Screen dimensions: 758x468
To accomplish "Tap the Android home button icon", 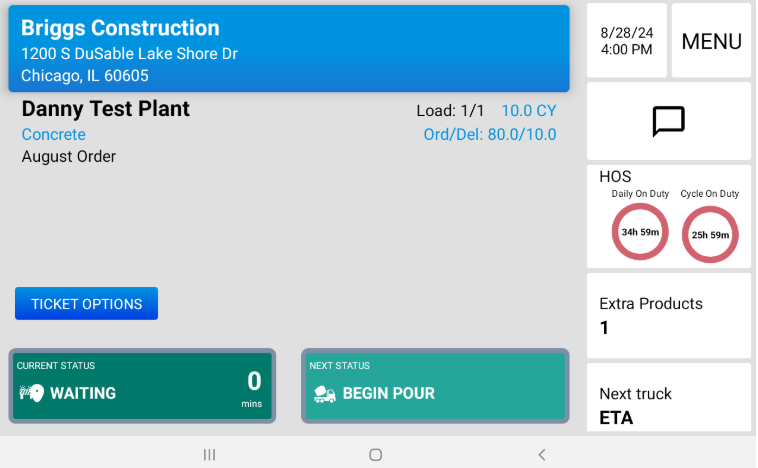I will pyautogui.click(x=375, y=455).
